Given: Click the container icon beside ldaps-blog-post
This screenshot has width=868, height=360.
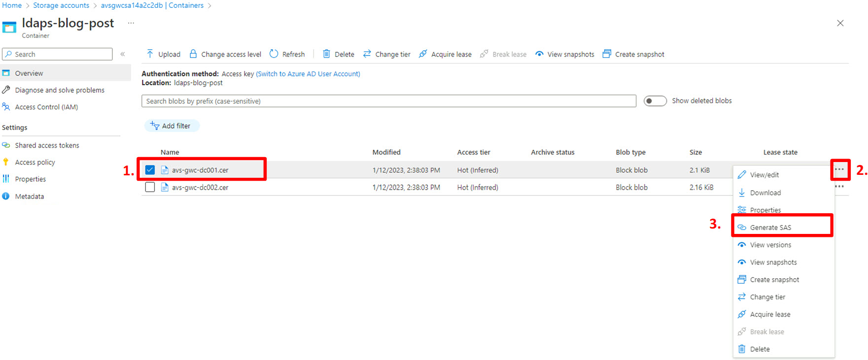Looking at the screenshot, I should tap(9, 27).
